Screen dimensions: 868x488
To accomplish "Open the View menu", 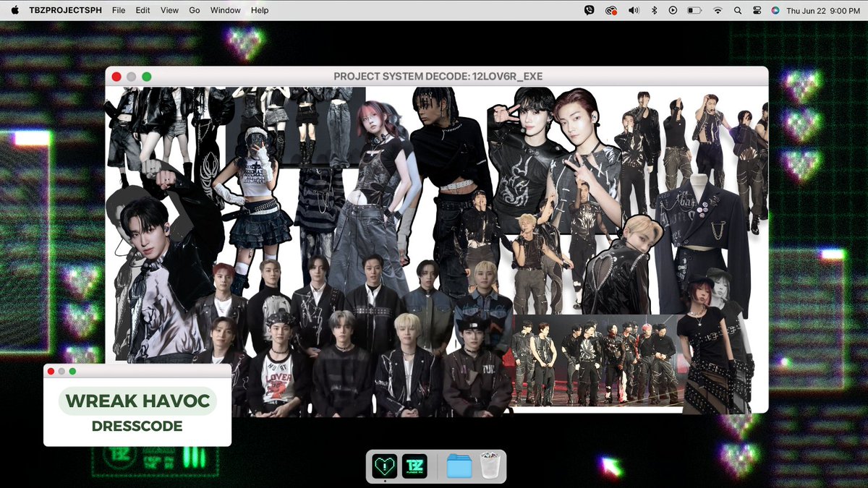I will click(x=169, y=10).
